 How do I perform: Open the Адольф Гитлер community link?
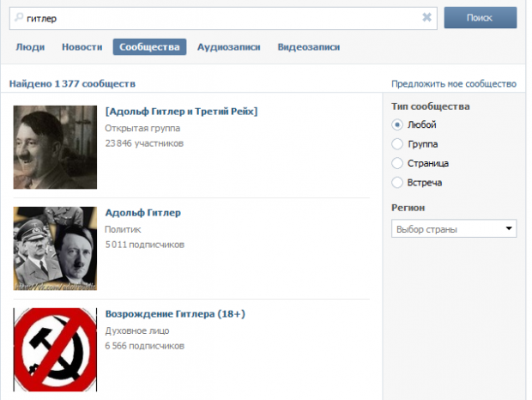click(x=142, y=213)
